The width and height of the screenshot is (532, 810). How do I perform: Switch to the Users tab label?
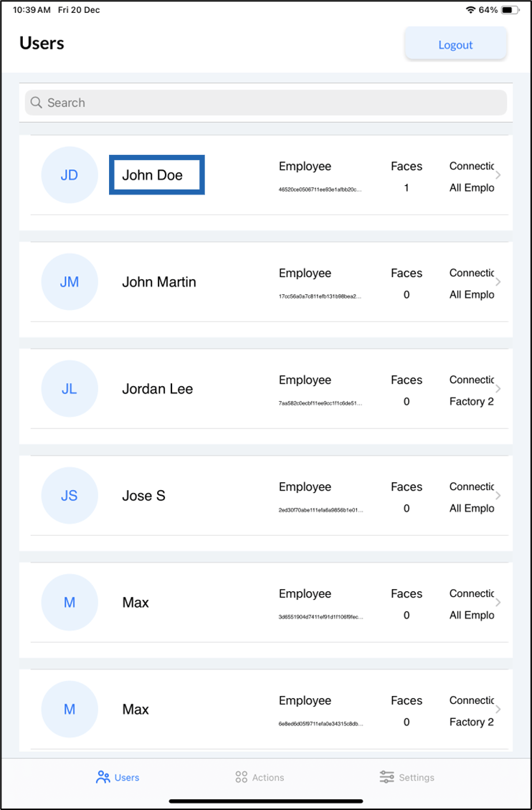tap(127, 778)
